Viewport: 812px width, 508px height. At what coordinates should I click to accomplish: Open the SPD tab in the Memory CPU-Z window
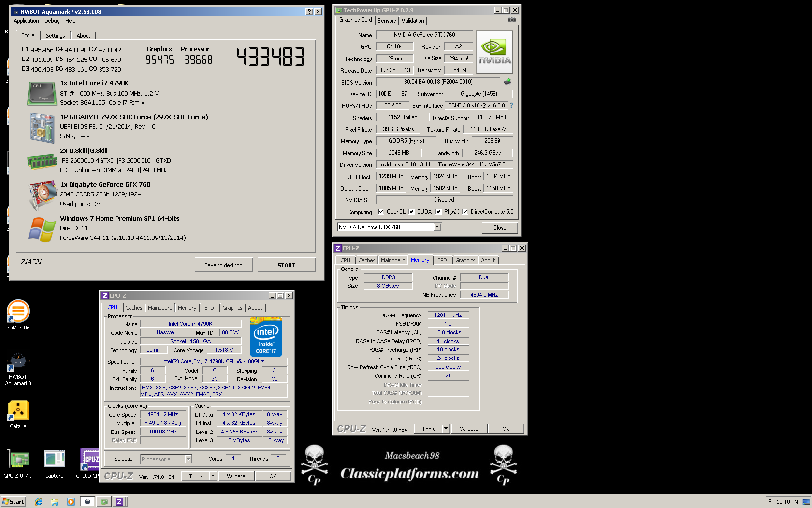point(442,260)
